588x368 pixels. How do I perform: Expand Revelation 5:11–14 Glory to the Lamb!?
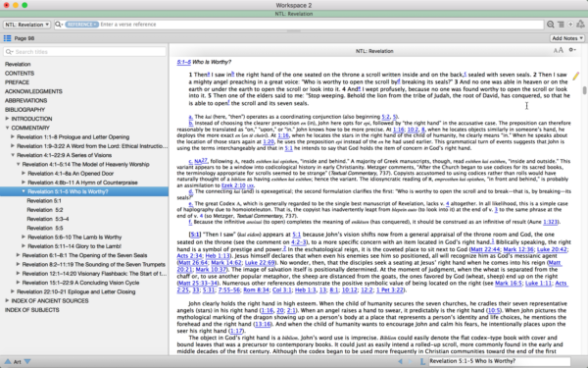click(x=24, y=246)
